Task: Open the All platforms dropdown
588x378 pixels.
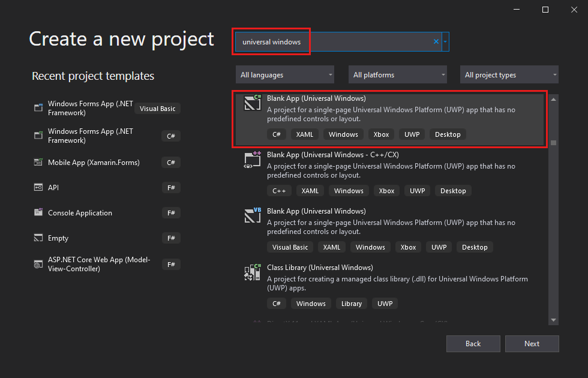Action: coord(397,74)
